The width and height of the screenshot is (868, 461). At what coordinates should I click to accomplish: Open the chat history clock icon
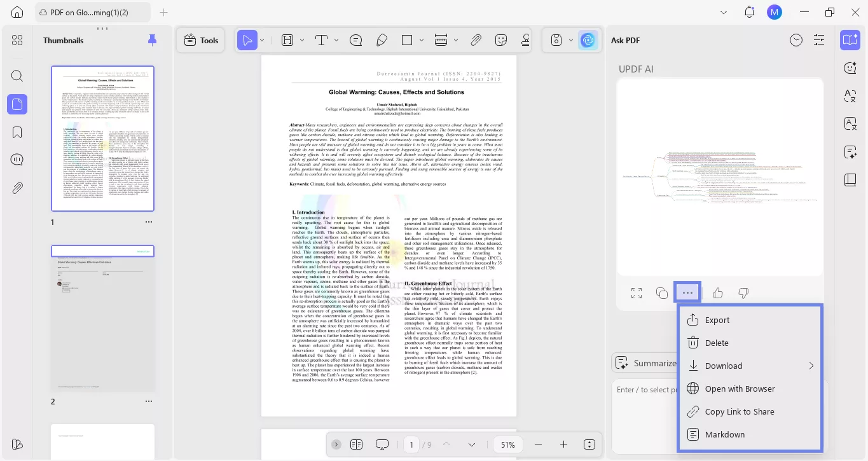click(x=796, y=40)
